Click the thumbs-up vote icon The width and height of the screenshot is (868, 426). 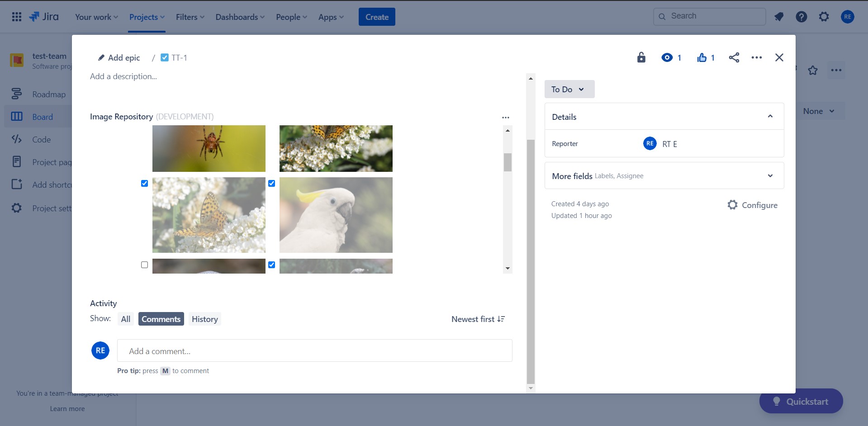pyautogui.click(x=702, y=57)
